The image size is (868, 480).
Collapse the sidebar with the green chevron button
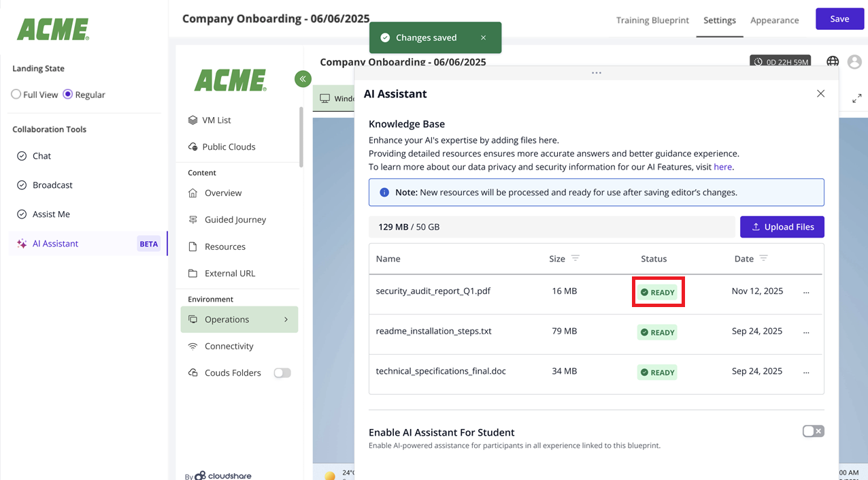point(303,79)
